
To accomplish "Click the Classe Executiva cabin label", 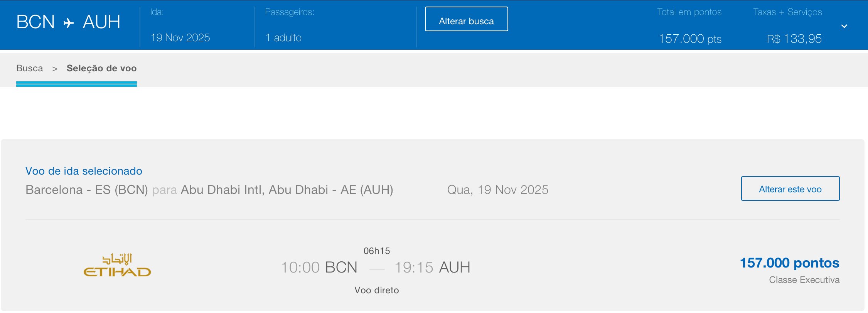I will [804, 280].
